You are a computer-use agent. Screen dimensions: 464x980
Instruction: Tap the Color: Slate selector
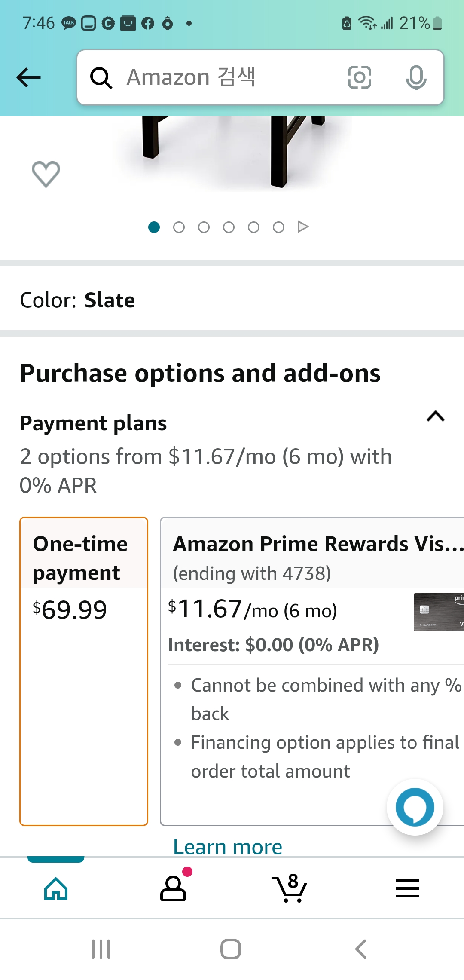tap(77, 300)
